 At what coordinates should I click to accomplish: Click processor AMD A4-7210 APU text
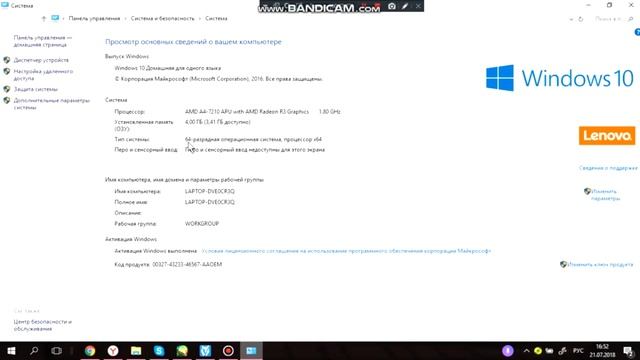[247, 111]
